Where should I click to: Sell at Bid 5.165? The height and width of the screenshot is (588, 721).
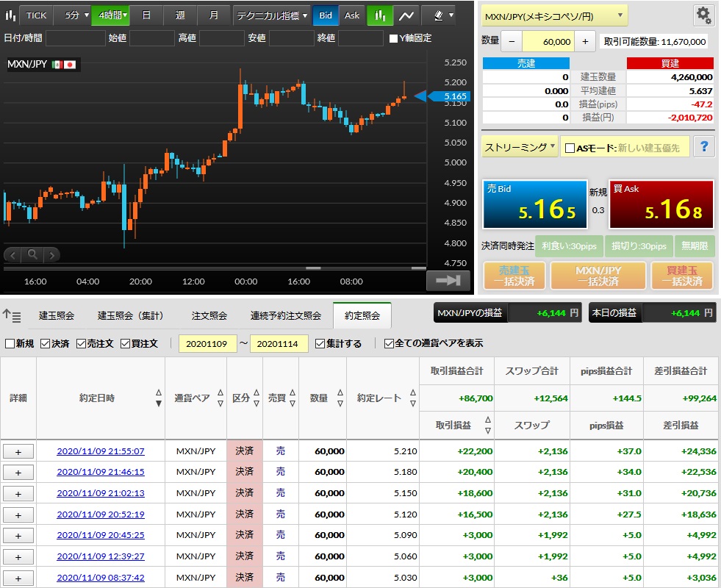pos(535,204)
